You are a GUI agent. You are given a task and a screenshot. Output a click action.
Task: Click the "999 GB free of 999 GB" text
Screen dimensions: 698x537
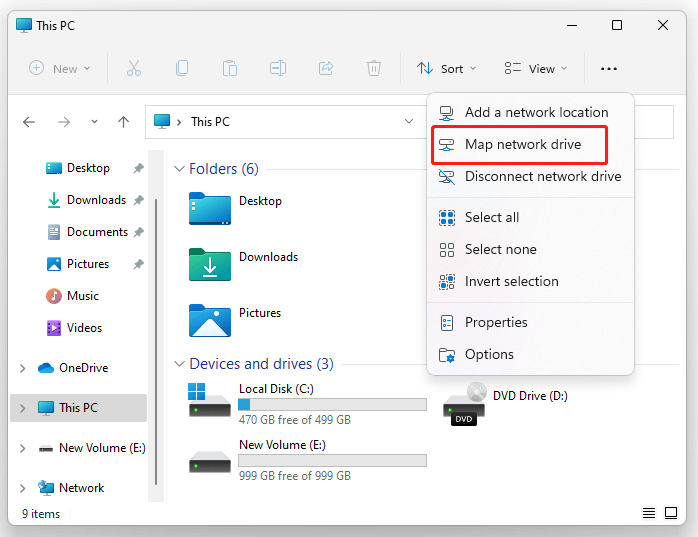click(x=295, y=476)
